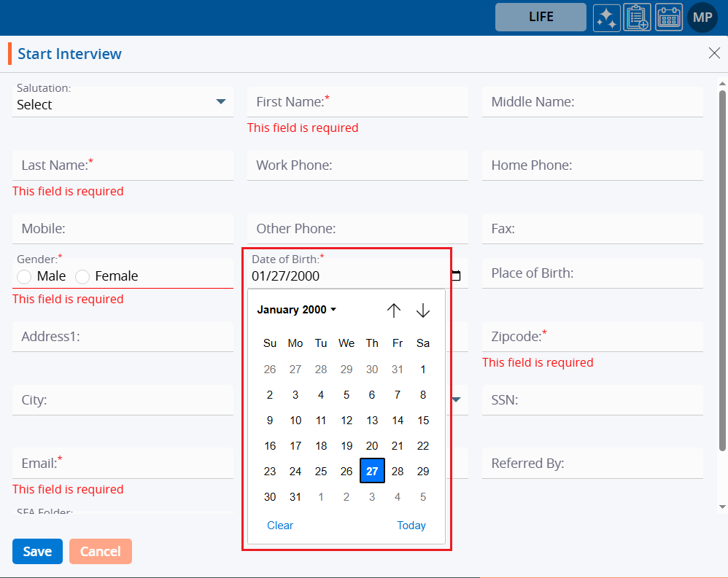Viewport: 728px width, 578px height.
Task: Click the Save button
Action: point(37,552)
